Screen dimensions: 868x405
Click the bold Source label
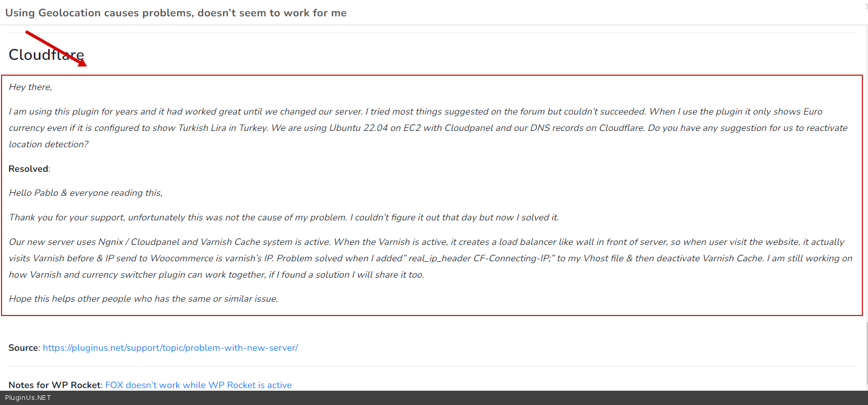pyautogui.click(x=24, y=348)
